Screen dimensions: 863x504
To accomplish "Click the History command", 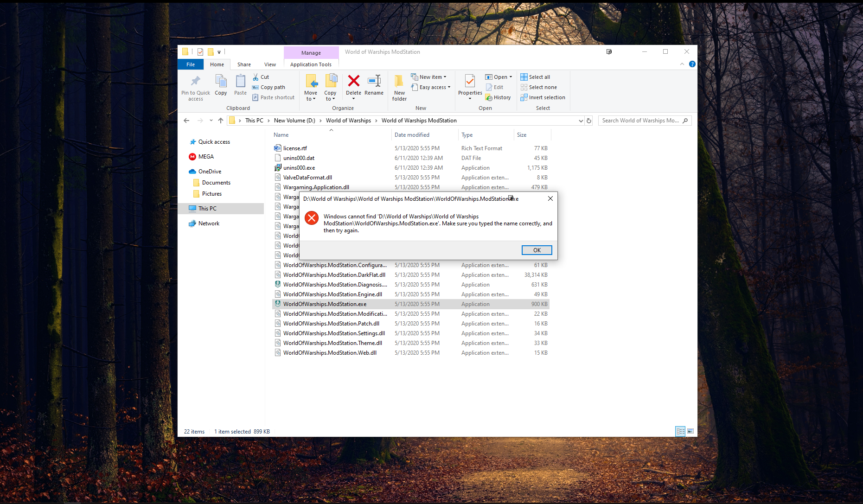I will pyautogui.click(x=498, y=97).
